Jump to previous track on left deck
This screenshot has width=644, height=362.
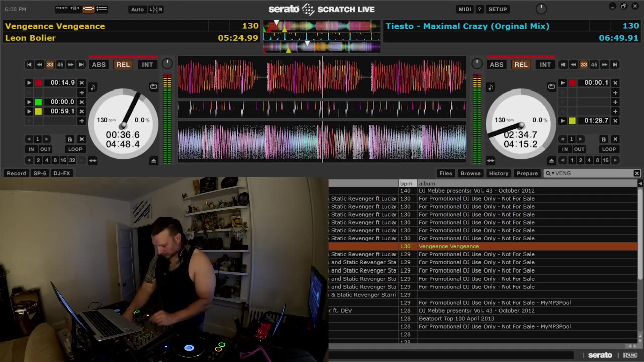(29, 64)
